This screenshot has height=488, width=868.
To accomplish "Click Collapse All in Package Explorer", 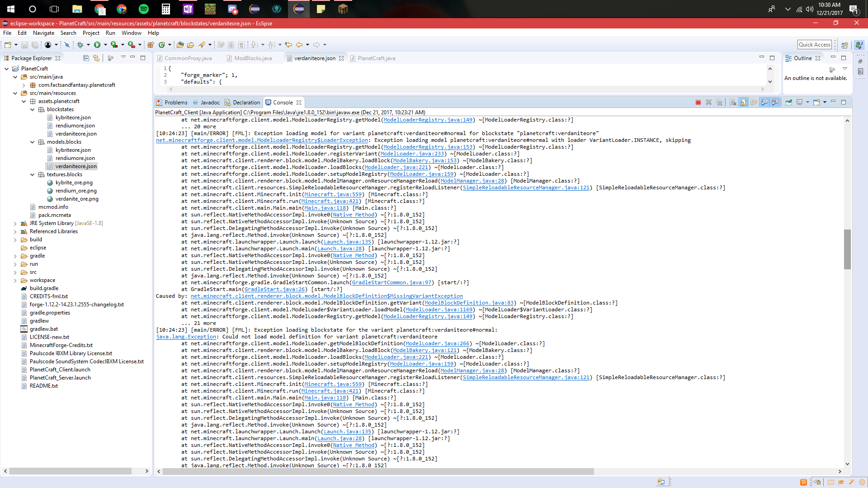I will point(86,58).
